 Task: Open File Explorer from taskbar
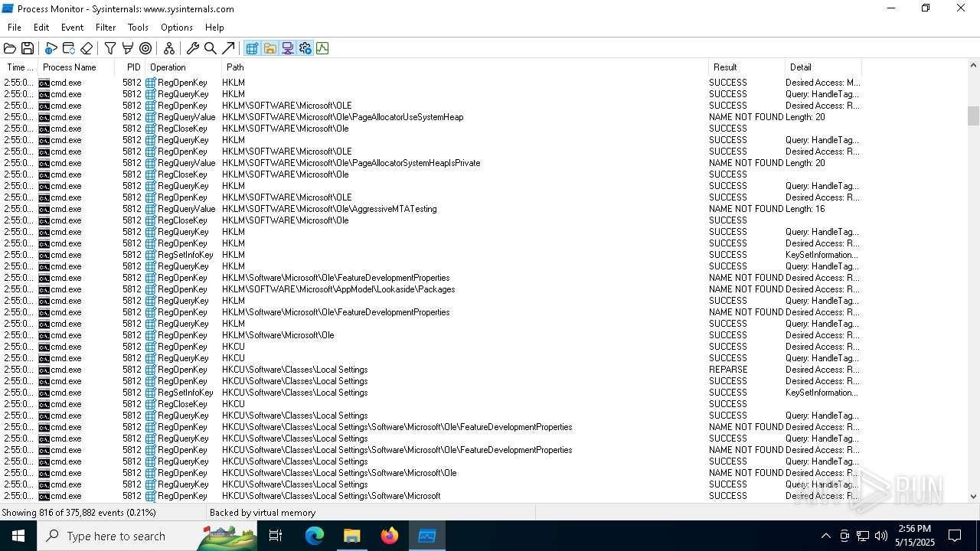[351, 536]
